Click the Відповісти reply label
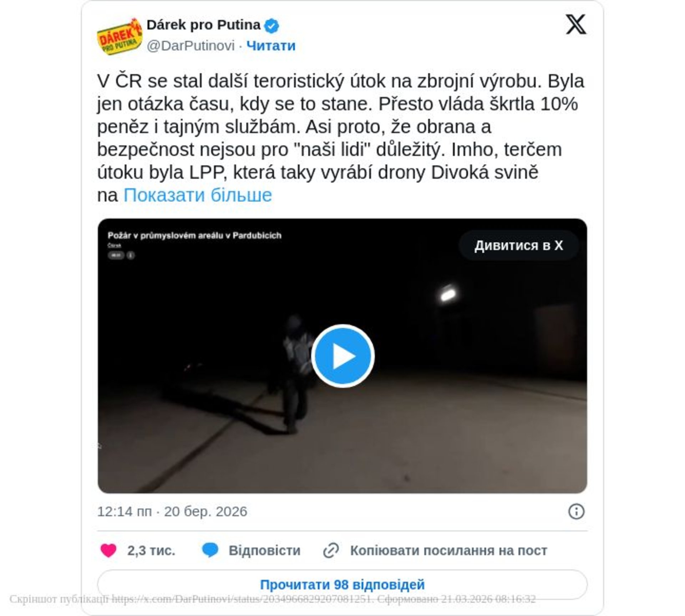This screenshot has height=616, width=685. click(264, 551)
